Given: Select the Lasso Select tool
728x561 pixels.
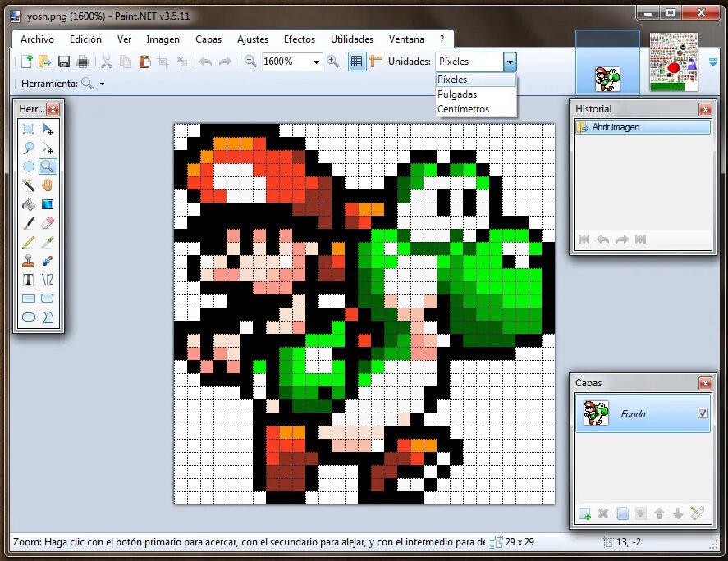Looking at the screenshot, I should point(29,148).
